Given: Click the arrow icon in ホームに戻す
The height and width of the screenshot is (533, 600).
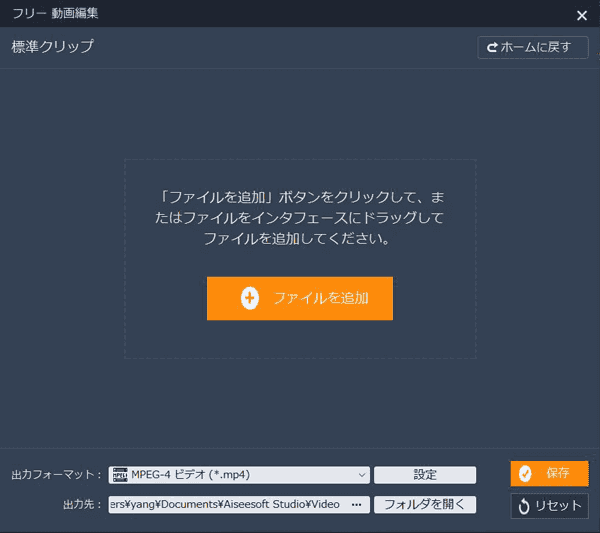Looking at the screenshot, I should [492, 47].
